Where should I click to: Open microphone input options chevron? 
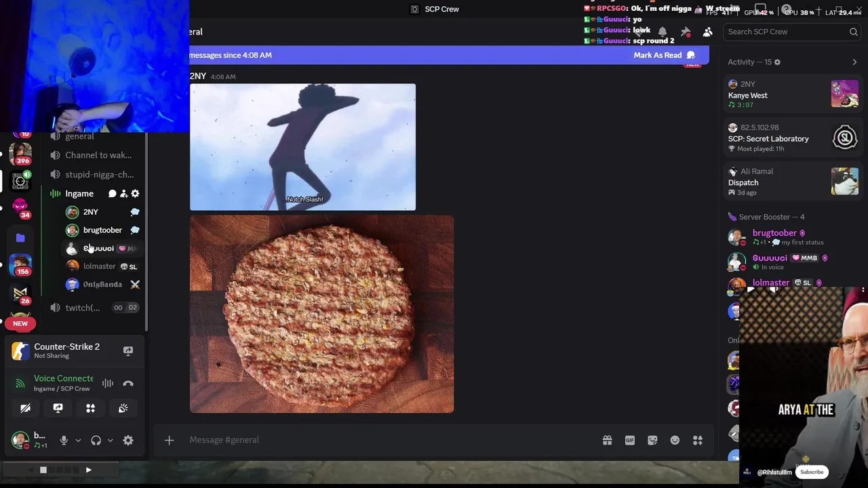coord(78,441)
